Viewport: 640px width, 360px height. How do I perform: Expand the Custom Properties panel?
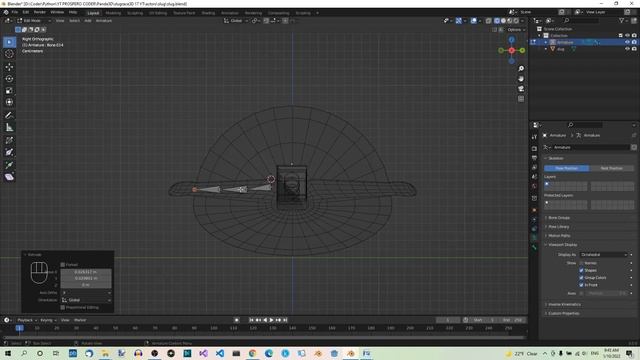(x=563, y=313)
